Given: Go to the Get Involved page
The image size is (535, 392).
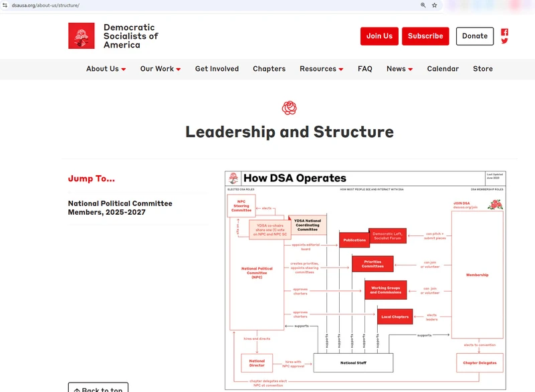Looking at the screenshot, I should 217,69.
